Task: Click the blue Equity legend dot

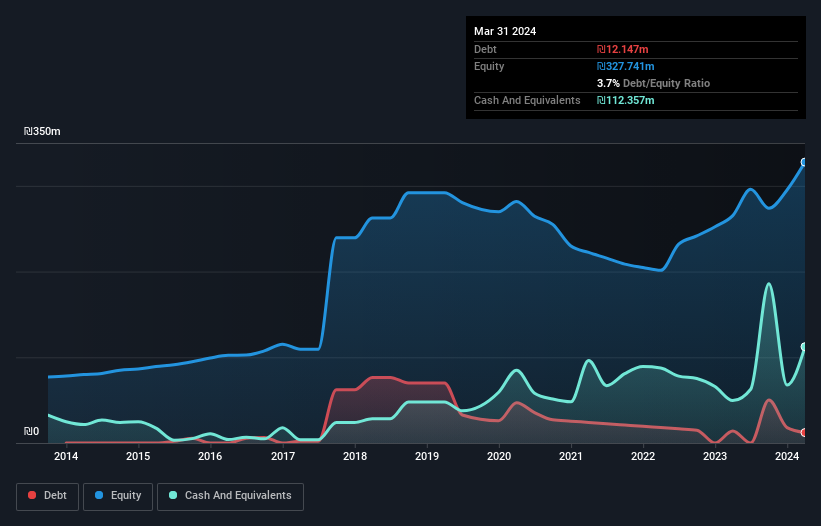Action: pyautogui.click(x=99, y=495)
